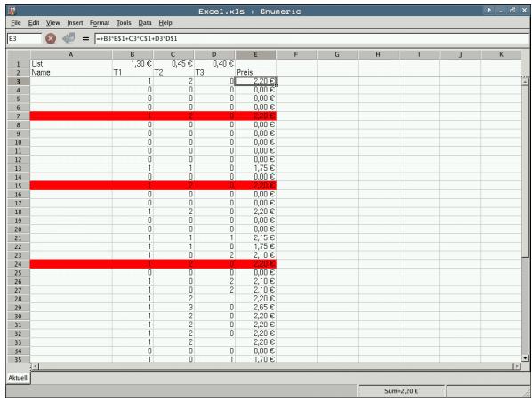Select column K header
The height and width of the screenshot is (401, 532).
pos(501,54)
